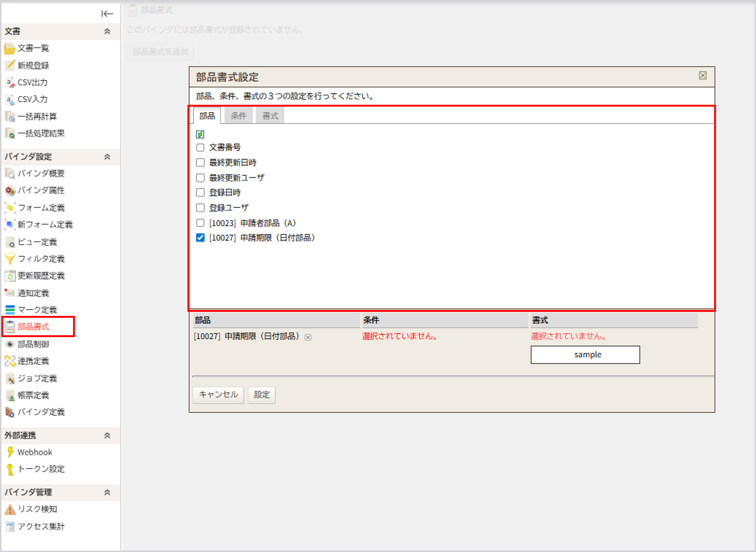The width and height of the screenshot is (756, 552).
Task: Check the 文書番号 checkbox
Action: [200, 148]
